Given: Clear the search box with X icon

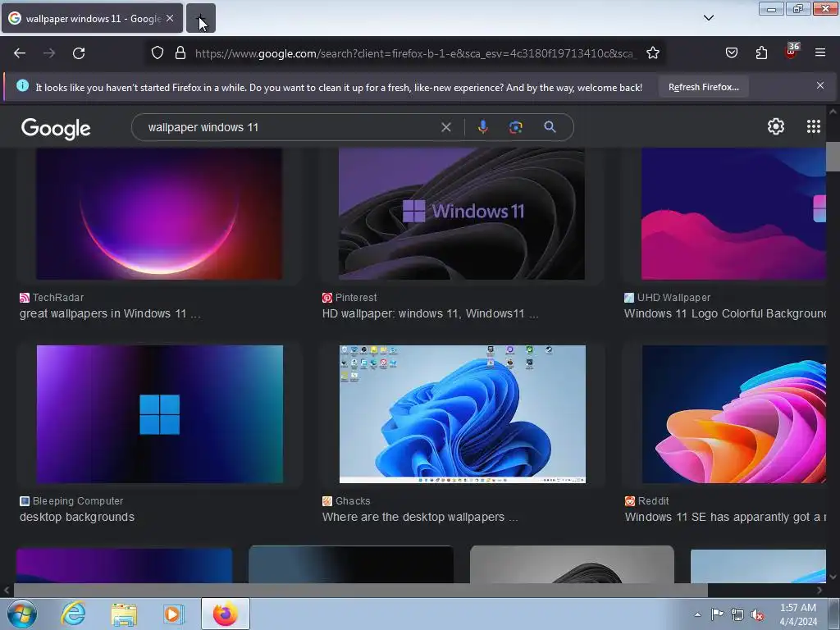Looking at the screenshot, I should tap(445, 127).
